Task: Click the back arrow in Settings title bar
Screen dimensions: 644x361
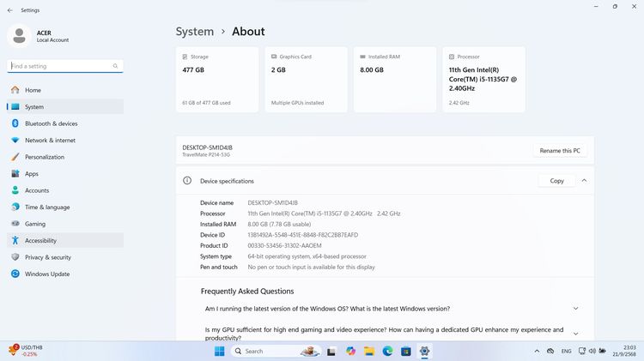Action: [9, 9]
